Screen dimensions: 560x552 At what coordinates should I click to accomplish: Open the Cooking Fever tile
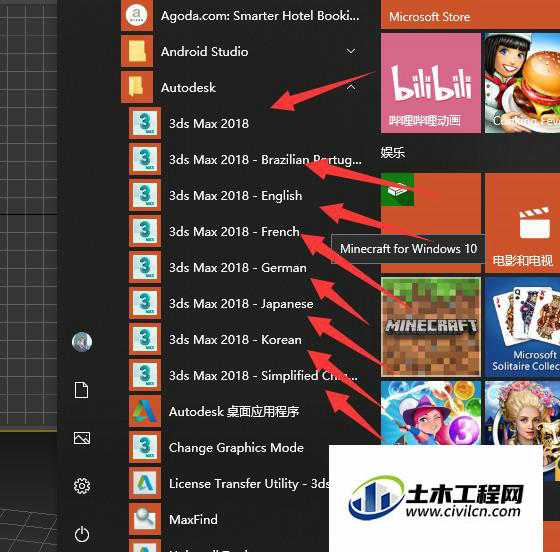click(522, 83)
